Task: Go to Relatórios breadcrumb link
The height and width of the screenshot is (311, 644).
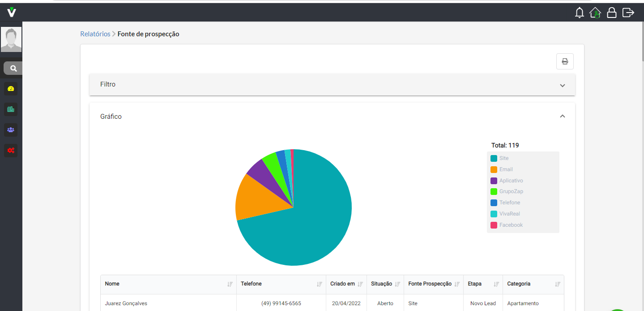Action: coord(95,34)
